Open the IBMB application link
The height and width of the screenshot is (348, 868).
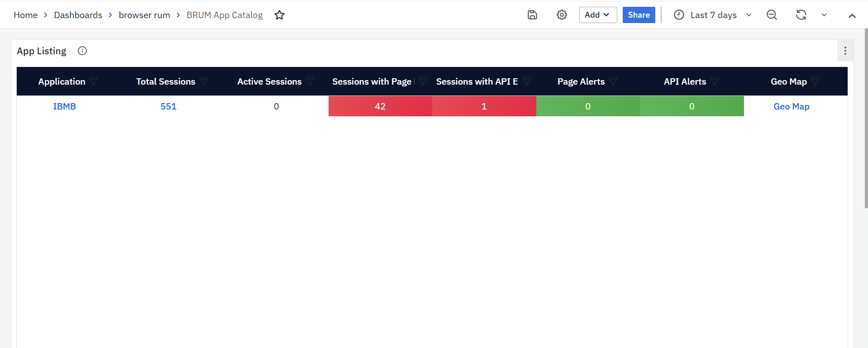pyautogui.click(x=65, y=106)
